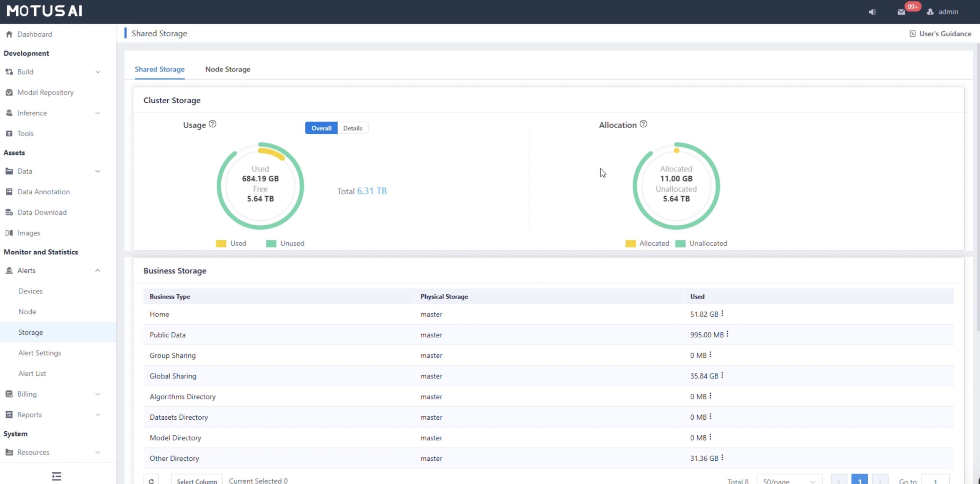Open the mail notifications icon
Viewport: 980px width, 484px height.
(x=901, y=12)
